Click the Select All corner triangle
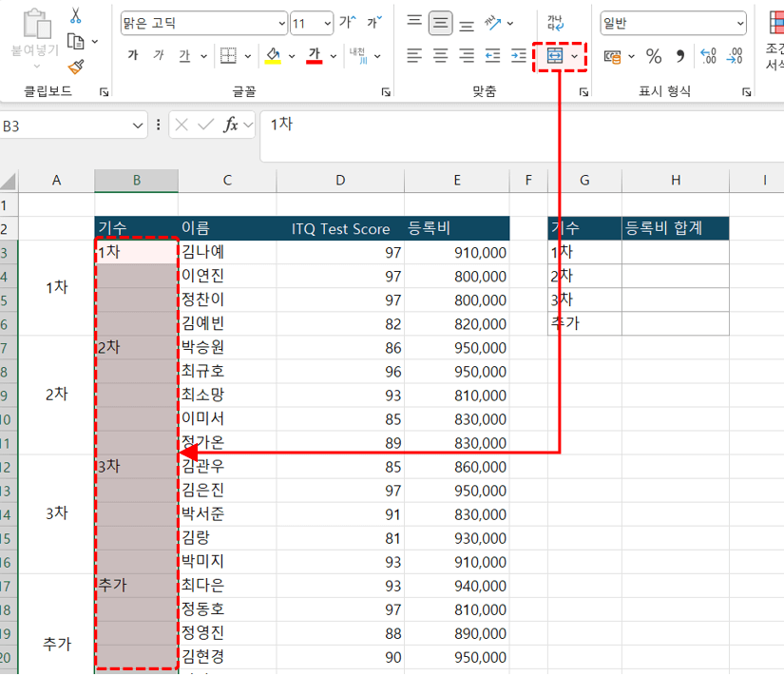This screenshot has height=676, width=784. 9,182
